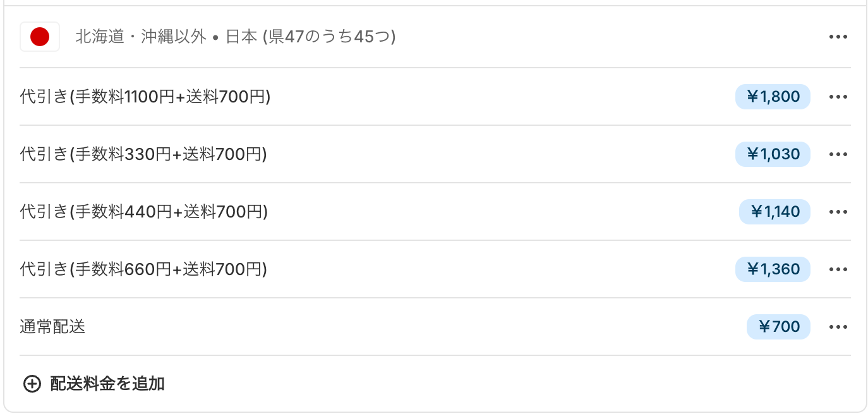Open three-dot menu for the 通常配送 rate
The width and height of the screenshot is (868, 416).
(838, 327)
